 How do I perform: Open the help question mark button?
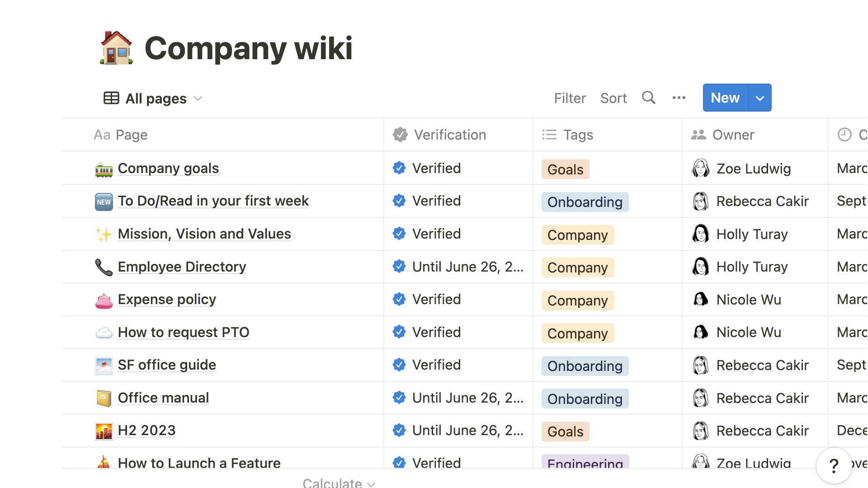tap(834, 465)
